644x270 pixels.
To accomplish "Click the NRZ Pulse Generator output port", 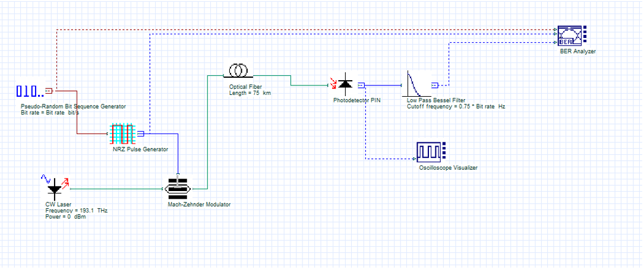I will coord(141,134).
